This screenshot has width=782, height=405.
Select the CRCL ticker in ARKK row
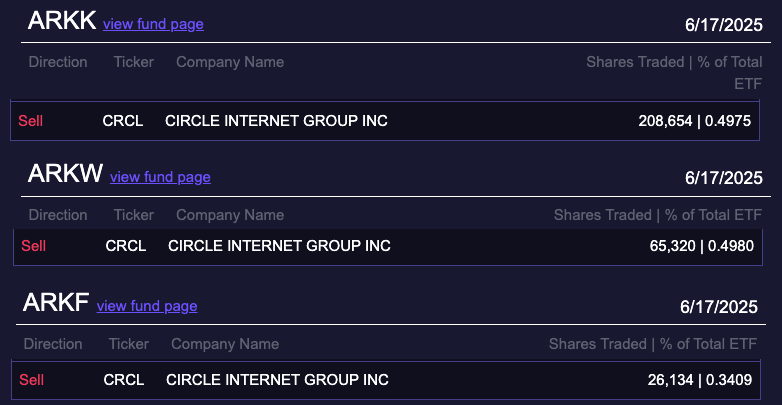123,121
